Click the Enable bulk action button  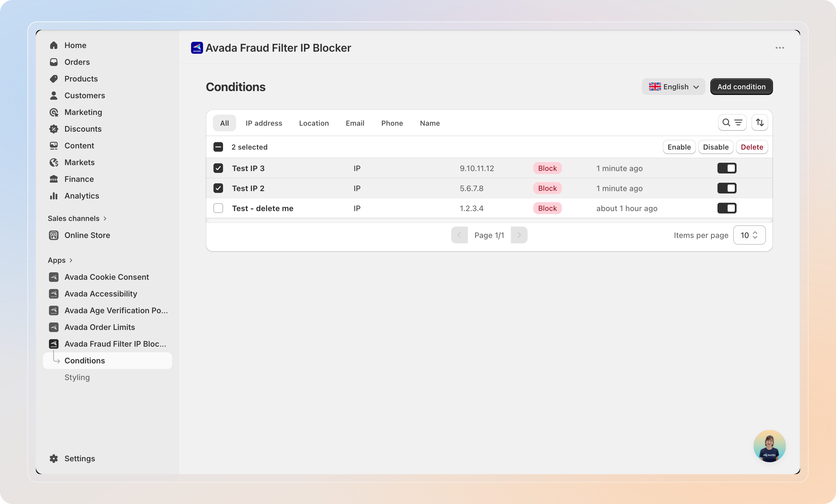click(x=679, y=147)
